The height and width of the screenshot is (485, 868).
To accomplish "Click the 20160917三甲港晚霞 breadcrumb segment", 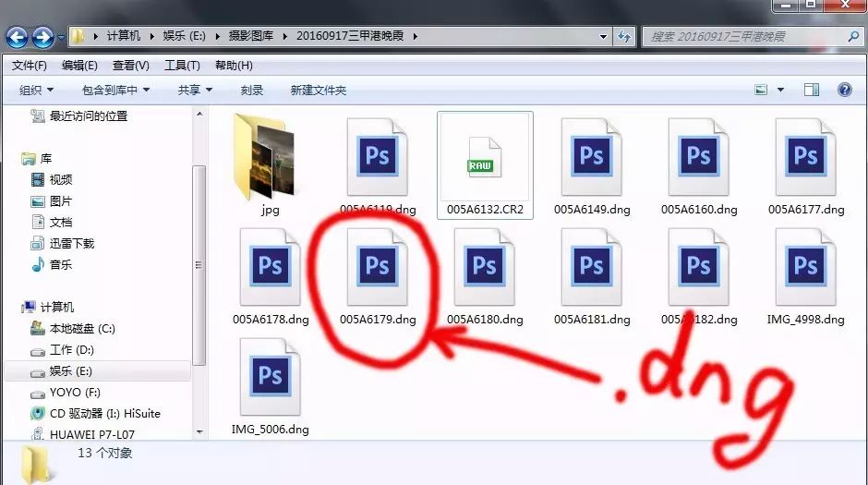I will (x=350, y=36).
